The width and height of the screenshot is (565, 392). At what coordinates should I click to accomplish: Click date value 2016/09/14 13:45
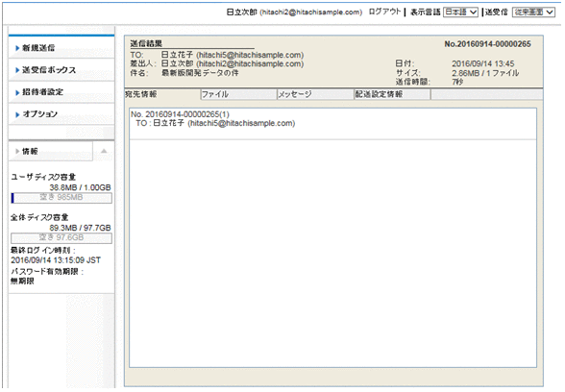click(483, 63)
